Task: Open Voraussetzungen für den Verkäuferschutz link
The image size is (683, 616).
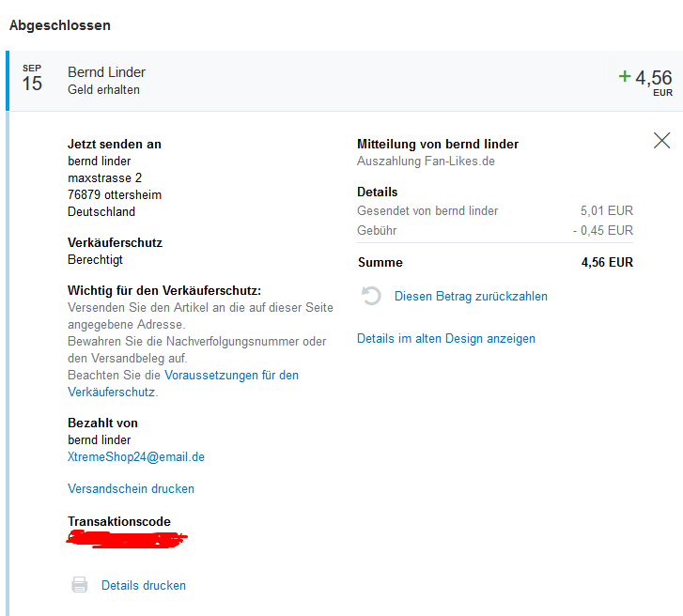Action: 231,375
